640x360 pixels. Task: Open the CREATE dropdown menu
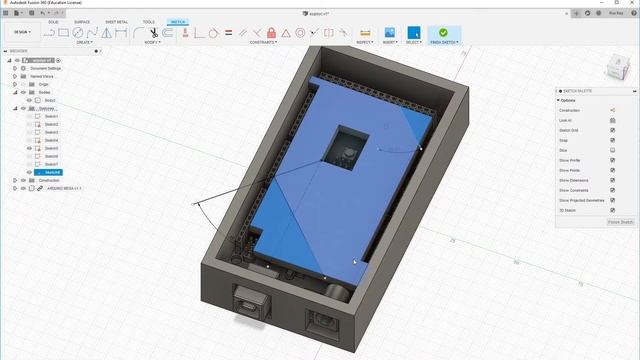click(84, 42)
